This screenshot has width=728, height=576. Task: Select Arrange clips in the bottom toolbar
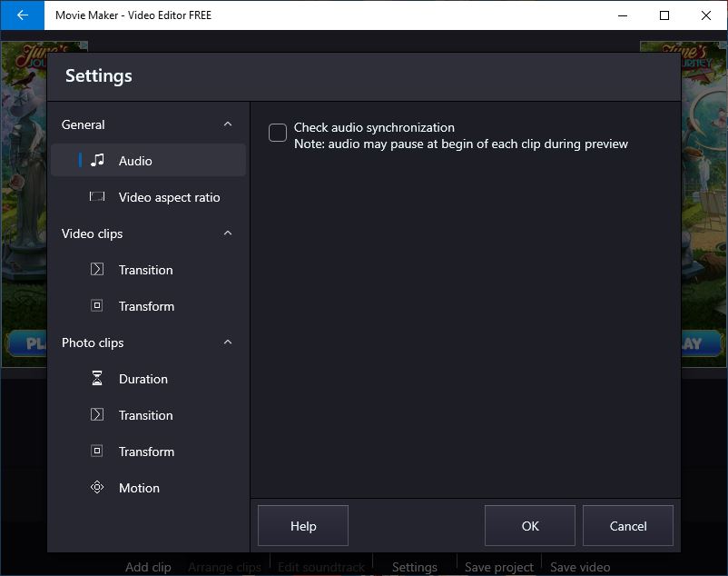click(225, 567)
